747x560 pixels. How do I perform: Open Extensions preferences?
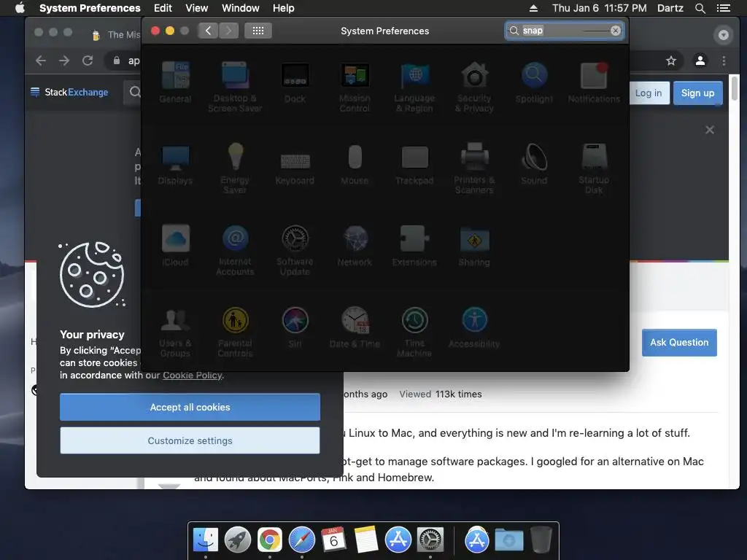click(414, 246)
